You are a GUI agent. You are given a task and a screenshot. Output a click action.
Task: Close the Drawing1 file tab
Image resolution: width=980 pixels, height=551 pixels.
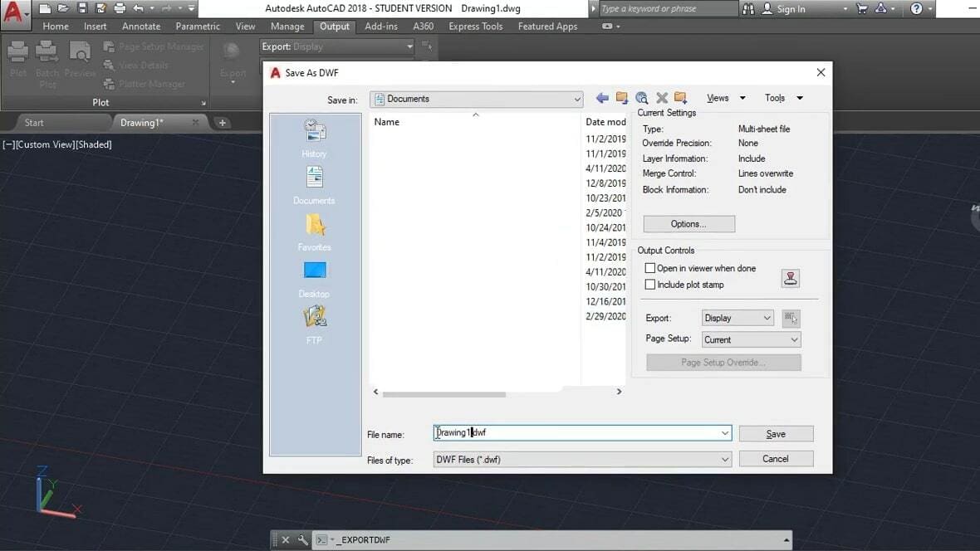coord(195,123)
